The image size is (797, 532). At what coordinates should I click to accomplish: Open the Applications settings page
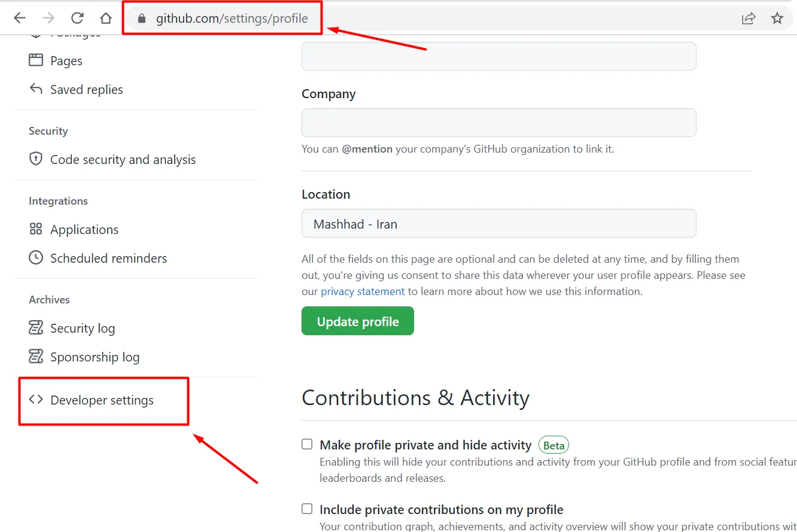coord(84,230)
